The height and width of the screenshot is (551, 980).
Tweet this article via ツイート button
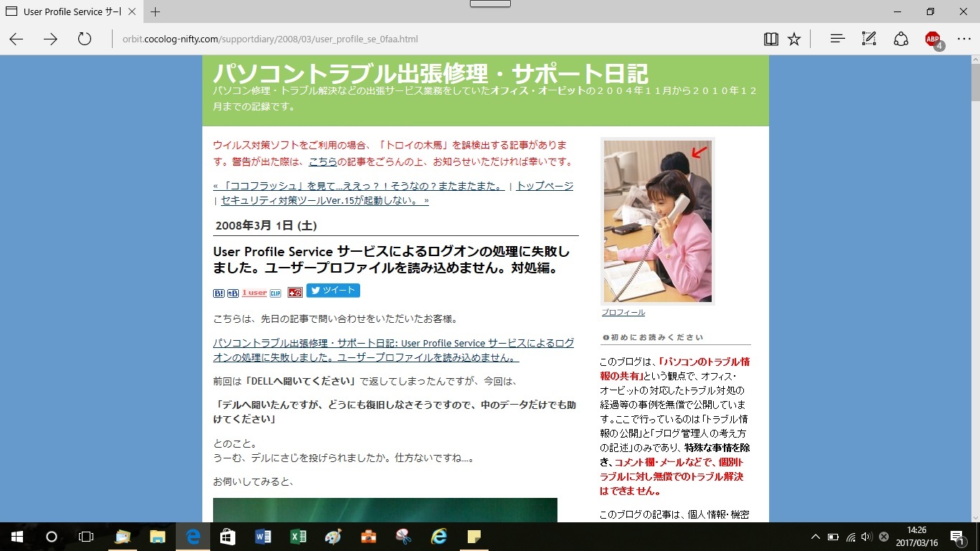333,291
